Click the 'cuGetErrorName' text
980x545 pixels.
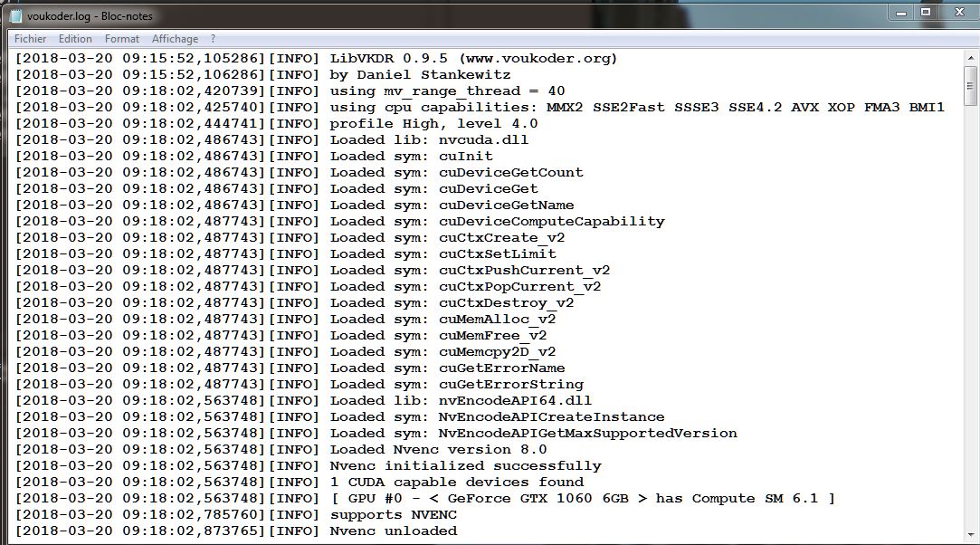[x=502, y=368]
